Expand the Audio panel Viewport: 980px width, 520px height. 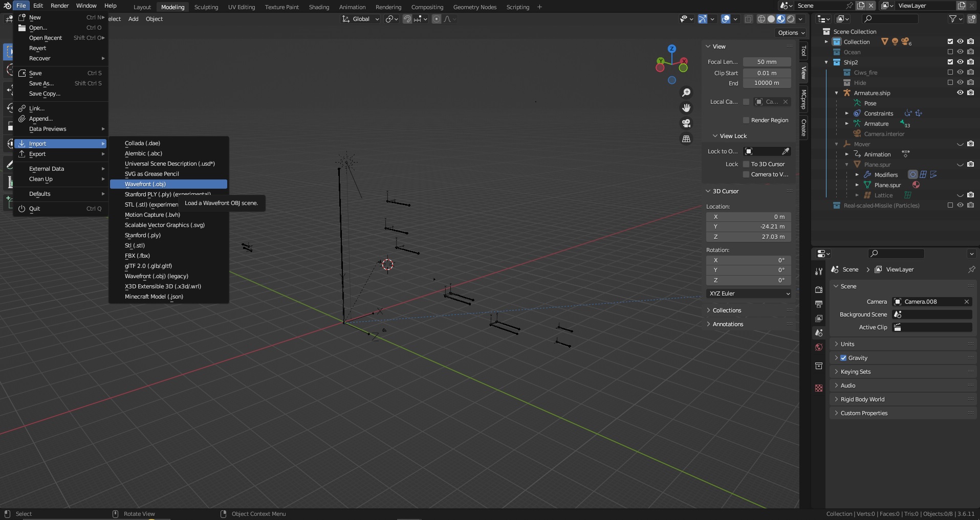[x=903, y=386]
